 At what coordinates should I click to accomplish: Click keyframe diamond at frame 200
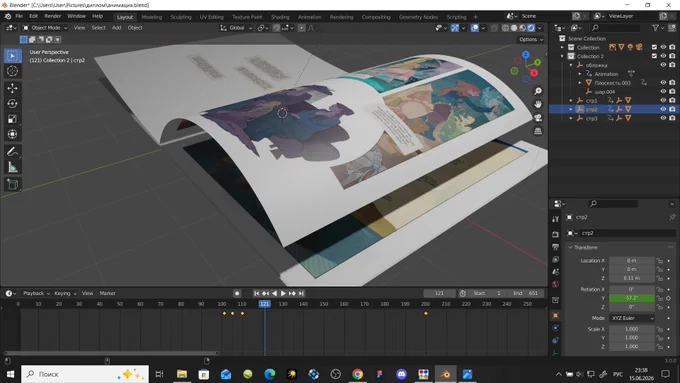click(x=425, y=314)
